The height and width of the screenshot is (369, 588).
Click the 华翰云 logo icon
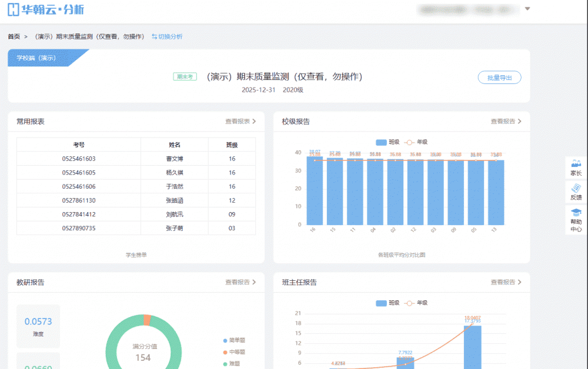click(x=15, y=9)
